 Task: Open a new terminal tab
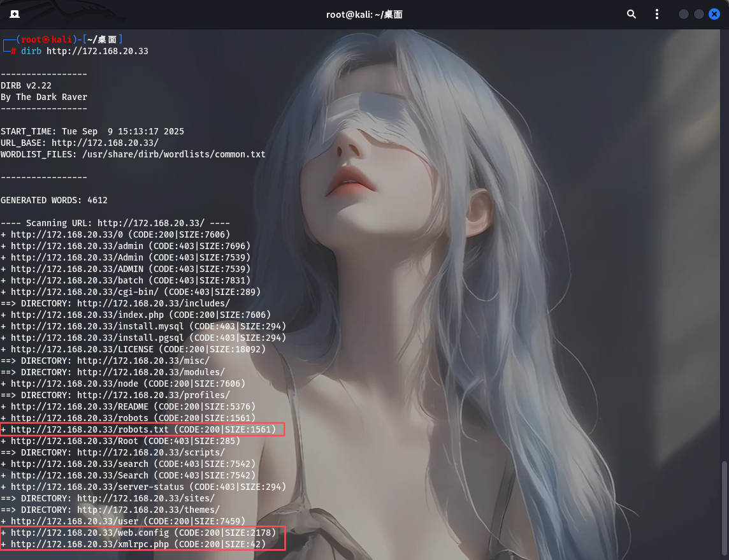click(x=14, y=13)
